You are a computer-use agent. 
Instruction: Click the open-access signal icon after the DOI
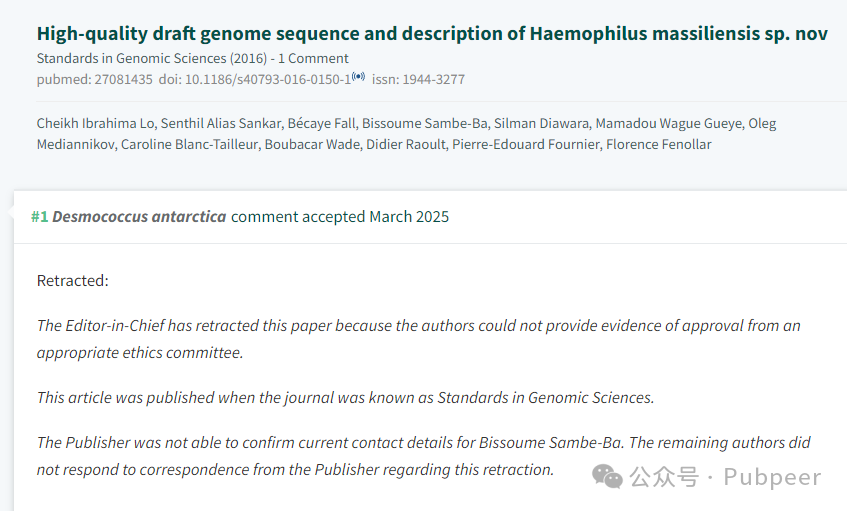[x=358, y=76]
